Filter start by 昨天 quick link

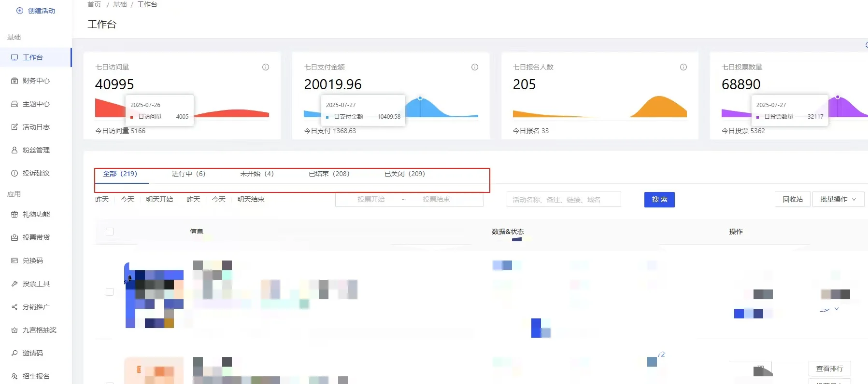point(102,199)
